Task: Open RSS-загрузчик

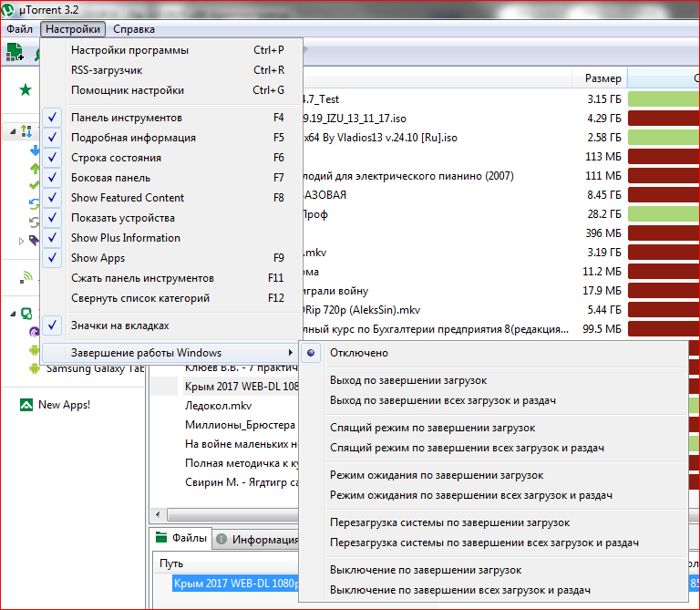Action: 171,70
